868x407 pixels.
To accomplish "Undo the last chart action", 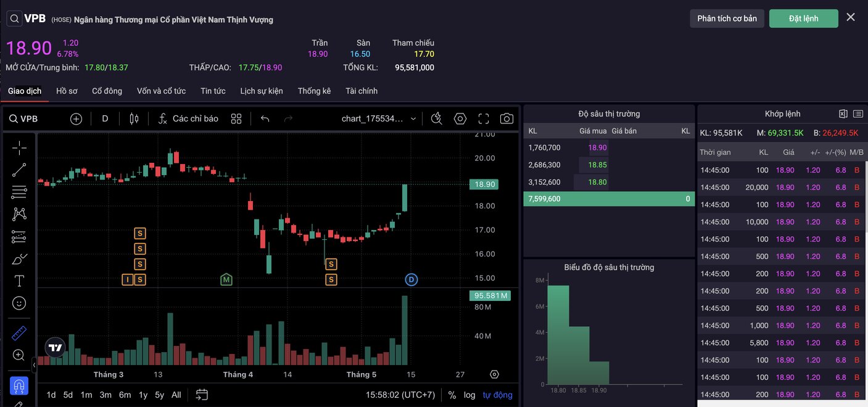I will point(265,118).
